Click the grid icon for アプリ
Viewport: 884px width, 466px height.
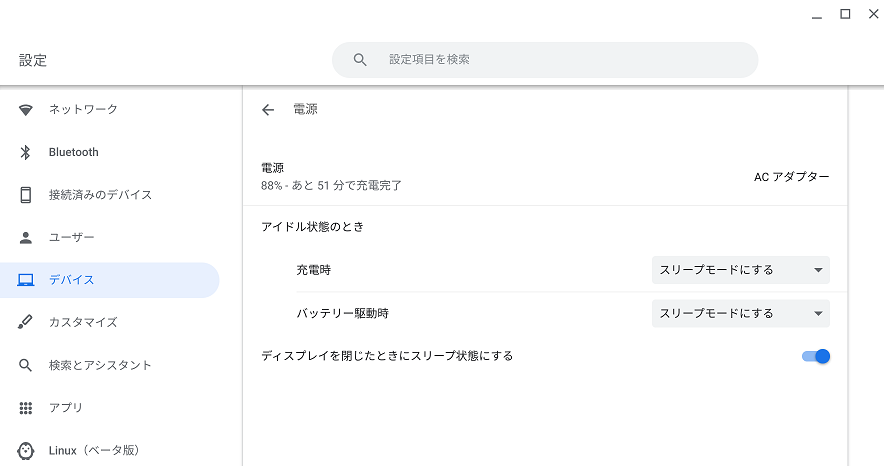tap(25, 407)
